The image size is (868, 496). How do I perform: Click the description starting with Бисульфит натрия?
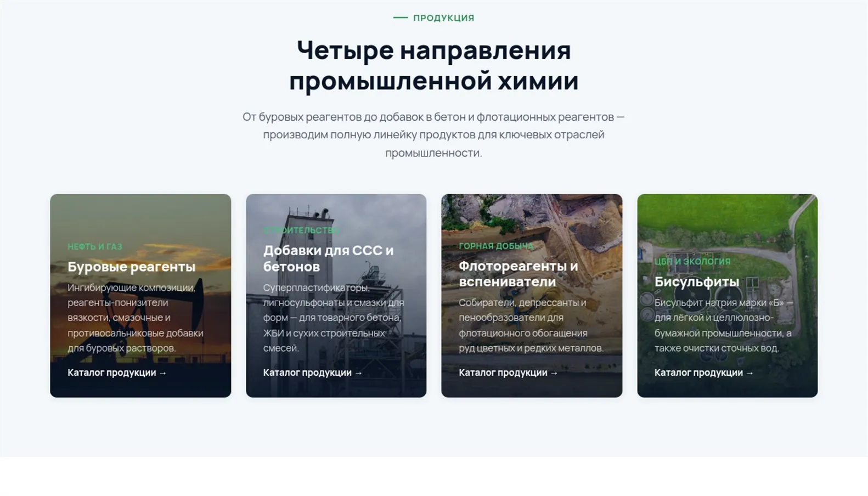(724, 325)
